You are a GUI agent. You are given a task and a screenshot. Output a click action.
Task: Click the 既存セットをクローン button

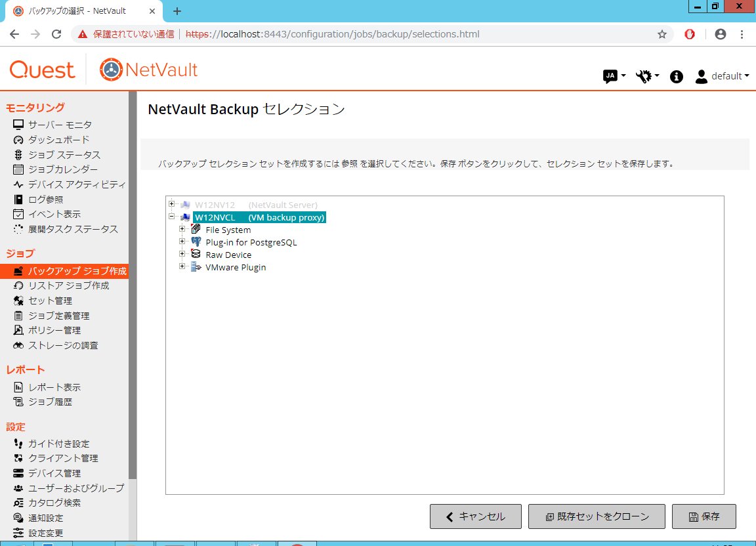point(597,516)
